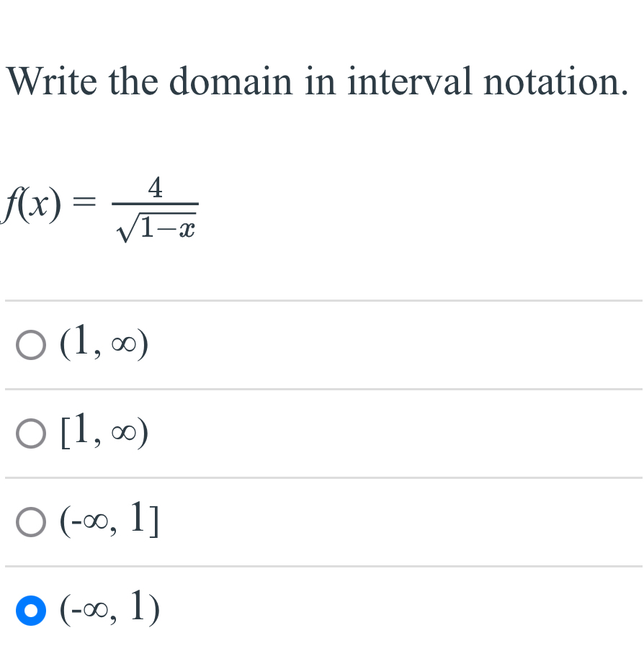The width and height of the screenshot is (644, 656).
Task: Click the second answer choice circle
Action: pos(30,434)
